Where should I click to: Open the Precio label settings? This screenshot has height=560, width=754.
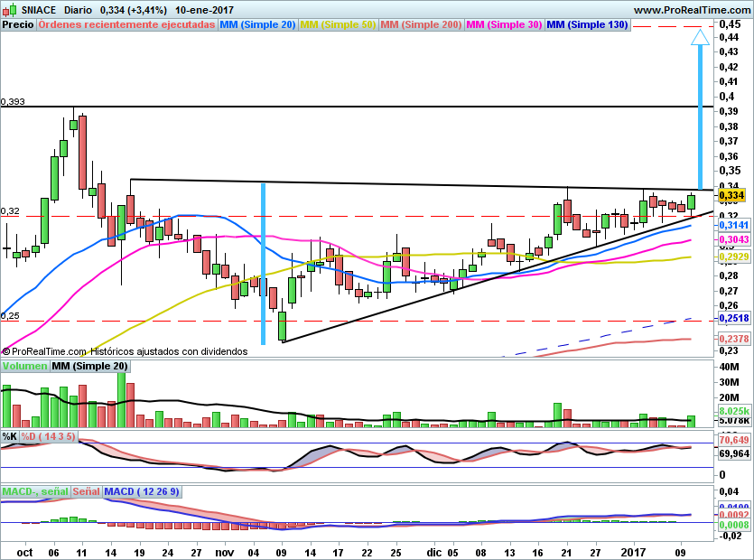[x=18, y=25]
